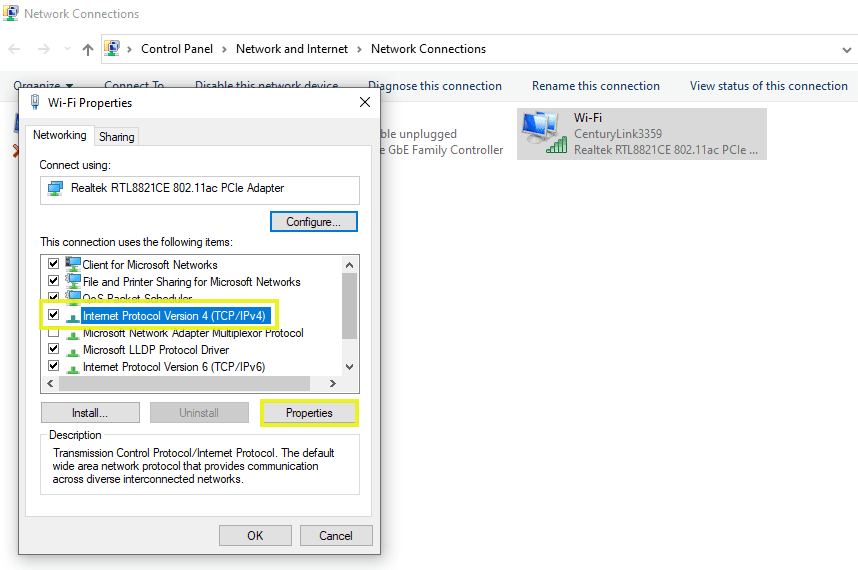858x570 pixels.
Task: Open Properties for the selected item
Action: coord(309,413)
